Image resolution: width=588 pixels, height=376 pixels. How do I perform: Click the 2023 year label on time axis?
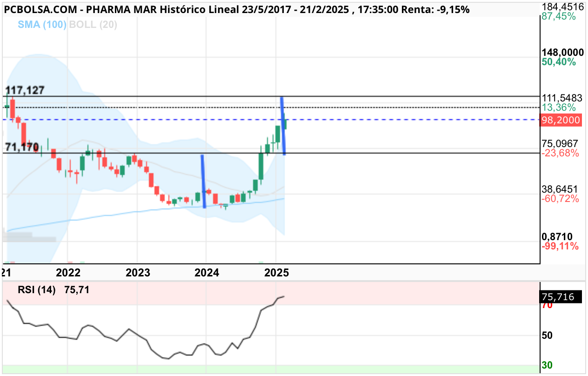pos(138,273)
